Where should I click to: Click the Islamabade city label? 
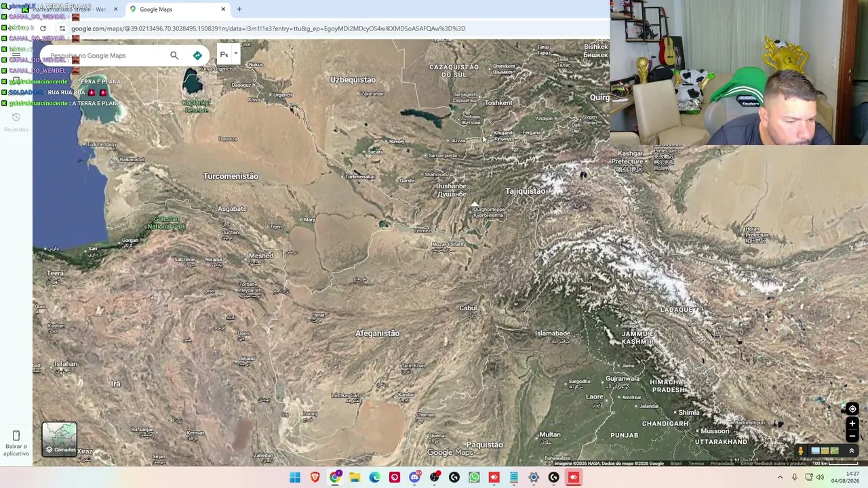tap(553, 333)
